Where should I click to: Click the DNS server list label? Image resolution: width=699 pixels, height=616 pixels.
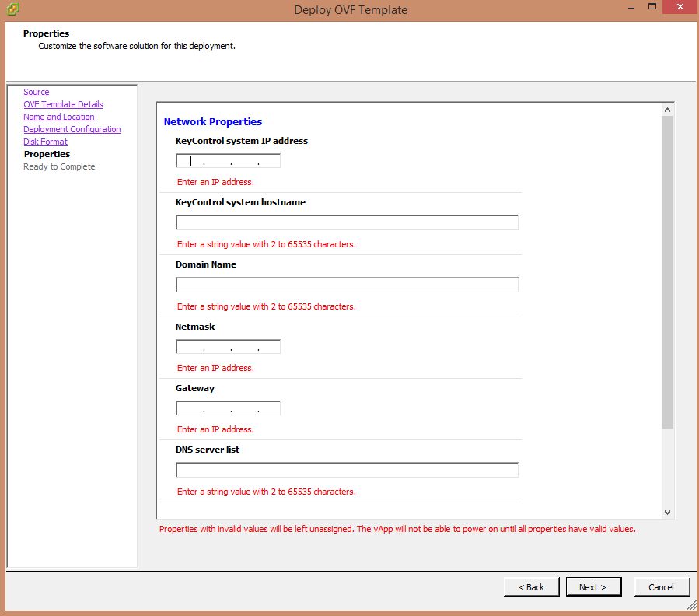click(x=208, y=450)
